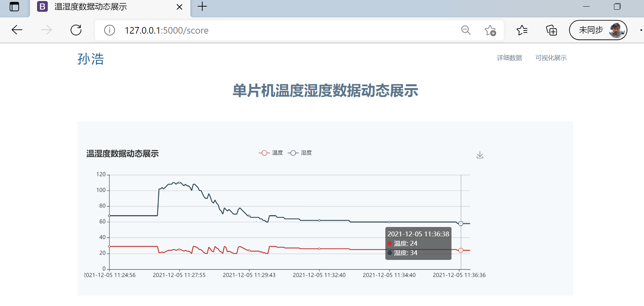Click the heading 单片机温度湿度数据动态展示

pos(325,91)
